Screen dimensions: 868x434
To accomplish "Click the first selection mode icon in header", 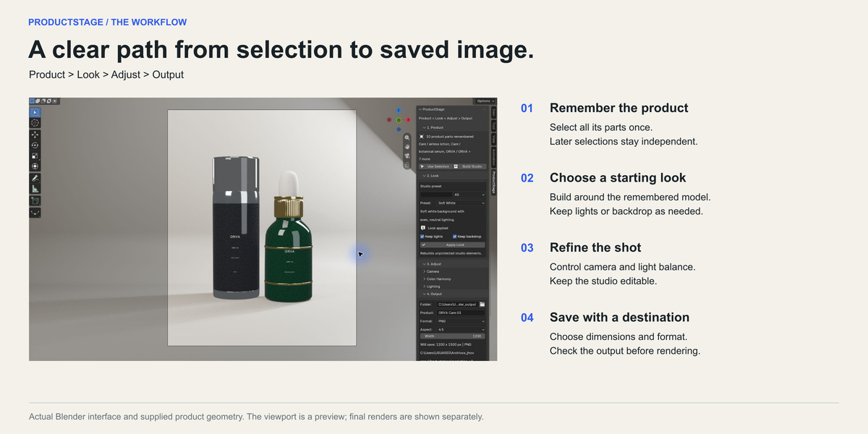I will [x=32, y=101].
